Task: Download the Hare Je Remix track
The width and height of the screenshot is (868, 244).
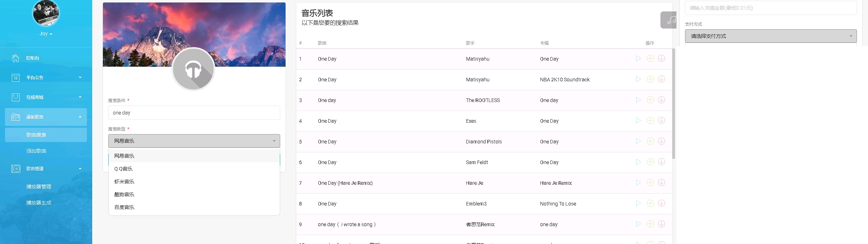Action: (x=661, y=183)
